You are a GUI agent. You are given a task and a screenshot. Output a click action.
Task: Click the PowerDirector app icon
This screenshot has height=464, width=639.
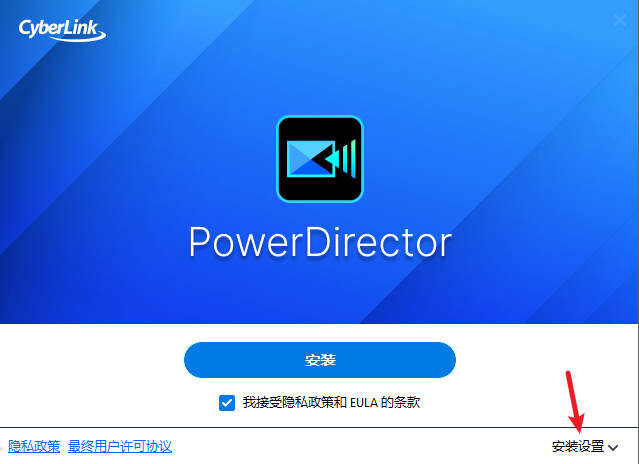pos(320,159)
